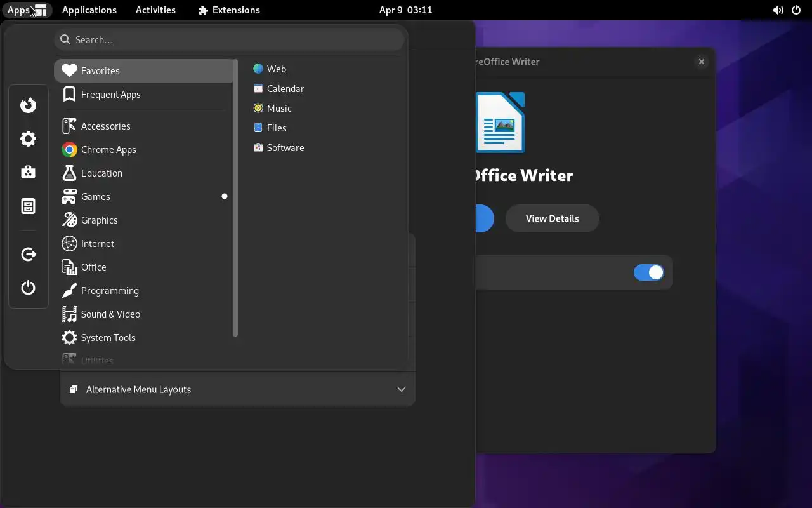The height and width of the screenshot is (508, 812).
Task: Click the power off icon in sidebar
Action: tap(29, 288)
